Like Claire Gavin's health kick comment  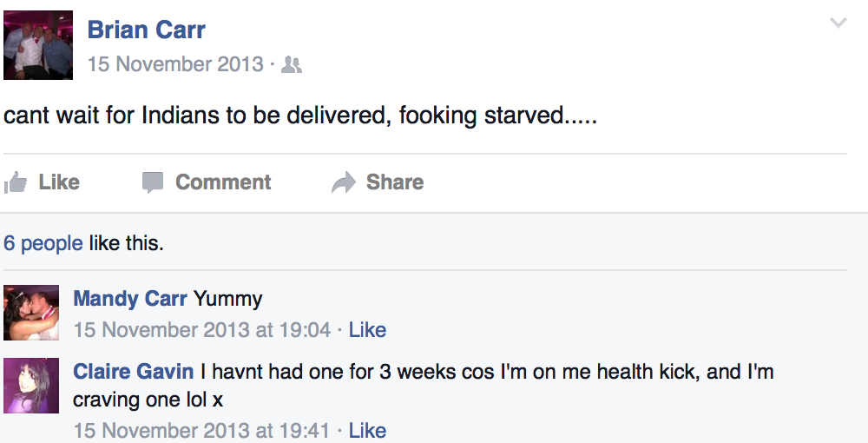(x=367, y=431)
